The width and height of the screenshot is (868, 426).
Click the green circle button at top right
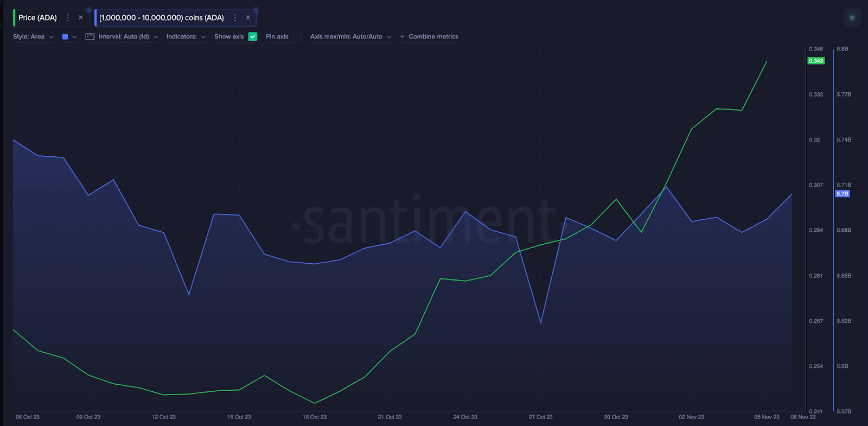[x=852, y=18]
